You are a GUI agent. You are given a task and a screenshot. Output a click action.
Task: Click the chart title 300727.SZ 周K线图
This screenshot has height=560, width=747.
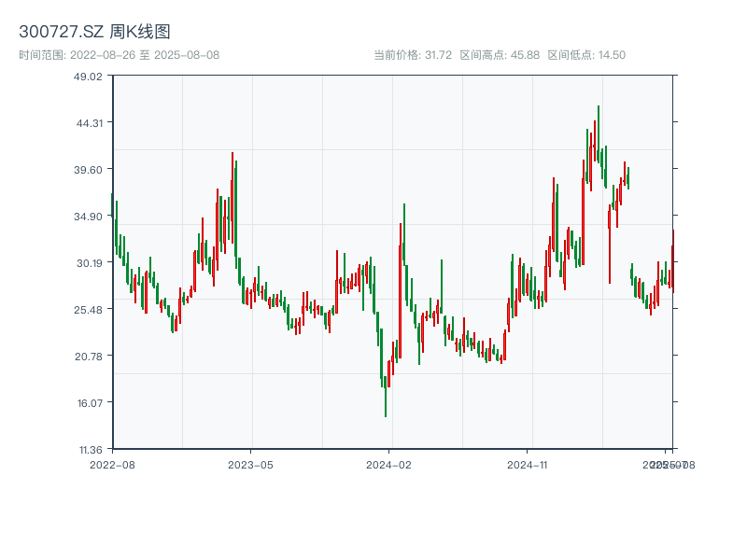tap(94, 32)
